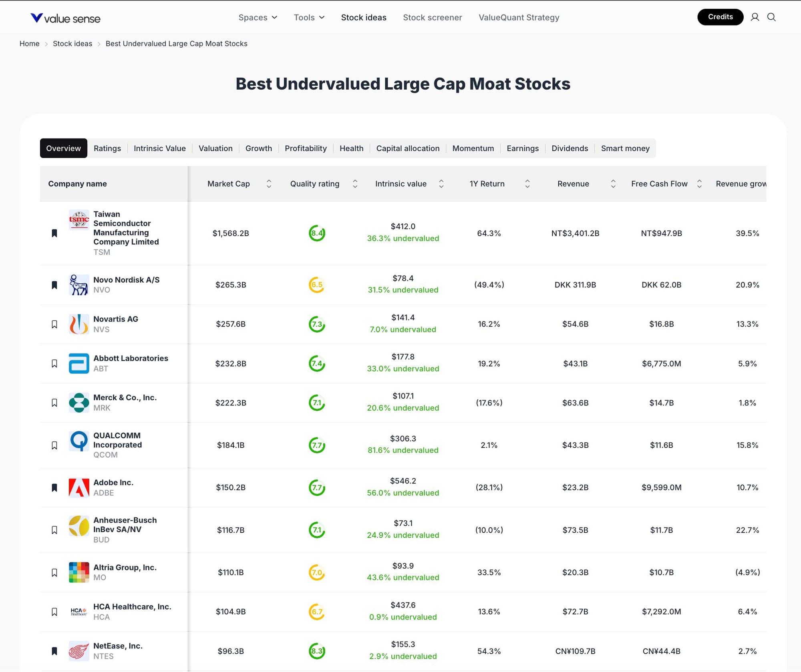Click Novo Nordisk's 6.5 quality rating badge
801x672 pixels.
coord(316,285)
